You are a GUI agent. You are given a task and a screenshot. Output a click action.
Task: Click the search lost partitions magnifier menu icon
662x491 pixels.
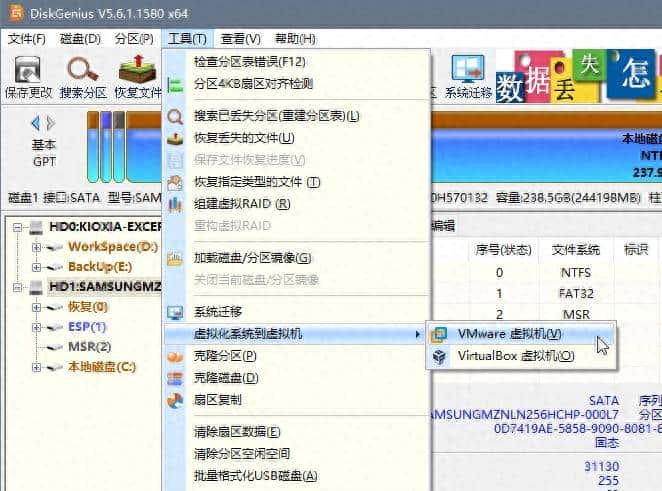175,116
